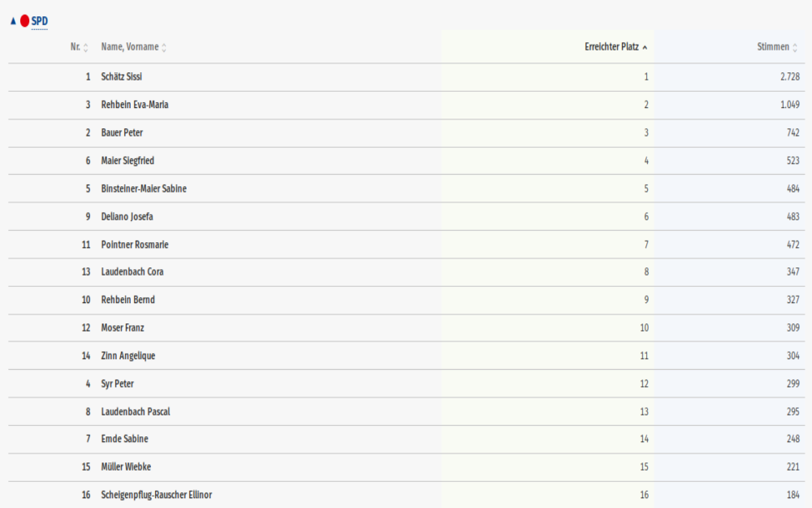Sort by Name, Vorname arrows icon
Screen dimensions: 812x508
pos(164,47)
